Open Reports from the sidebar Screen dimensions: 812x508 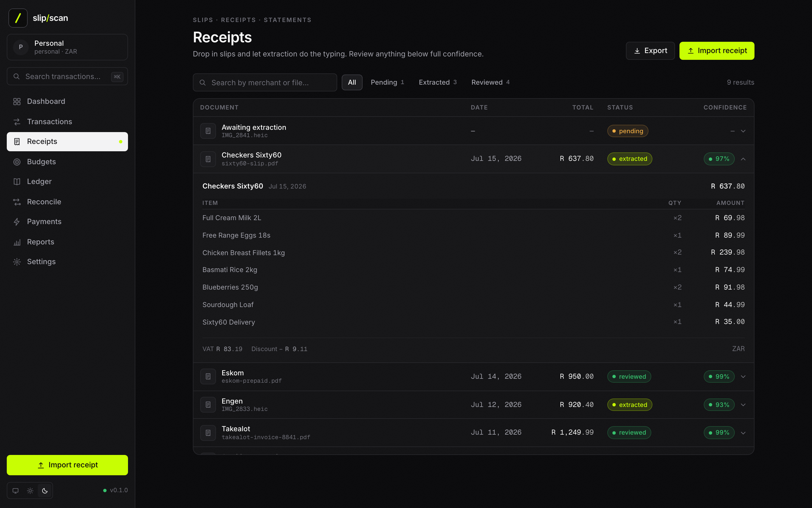pos(67,242)
